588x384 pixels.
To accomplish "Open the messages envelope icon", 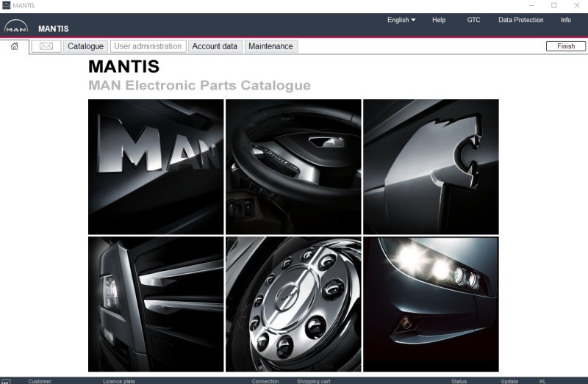I will pos(46,46).
